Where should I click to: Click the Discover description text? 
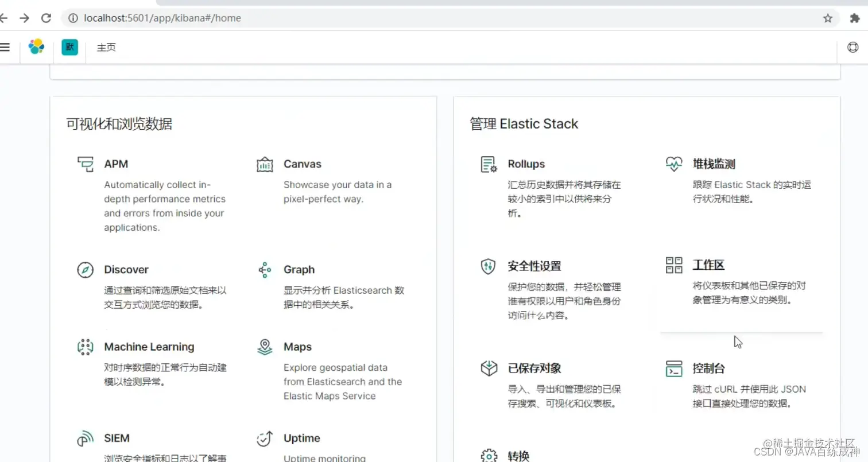[165, 297]
